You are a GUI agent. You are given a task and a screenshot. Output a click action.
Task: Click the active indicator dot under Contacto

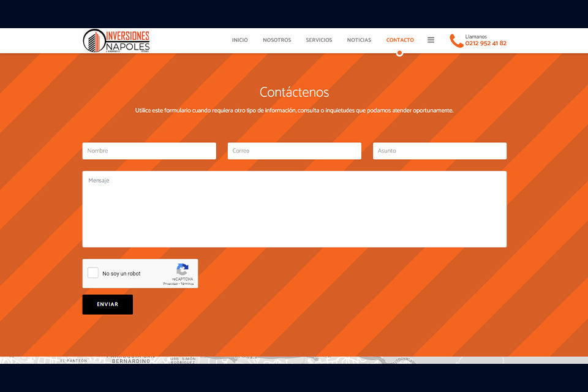coord(399,53)
